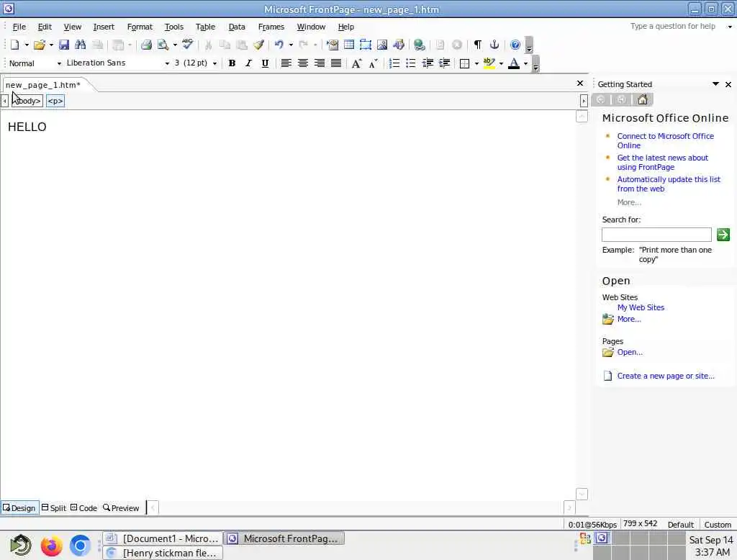Expand the Open button dropdown arrow

coord(51,45)
